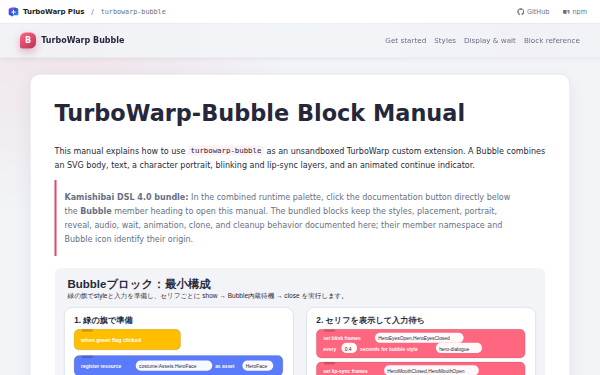Navigate to Block reference
The height and width of the screenshot is (375, 600).
coord(552,41)
